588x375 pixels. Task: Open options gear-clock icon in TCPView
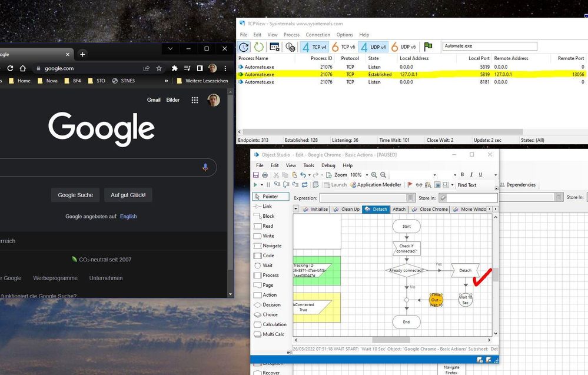pos(290,47)
